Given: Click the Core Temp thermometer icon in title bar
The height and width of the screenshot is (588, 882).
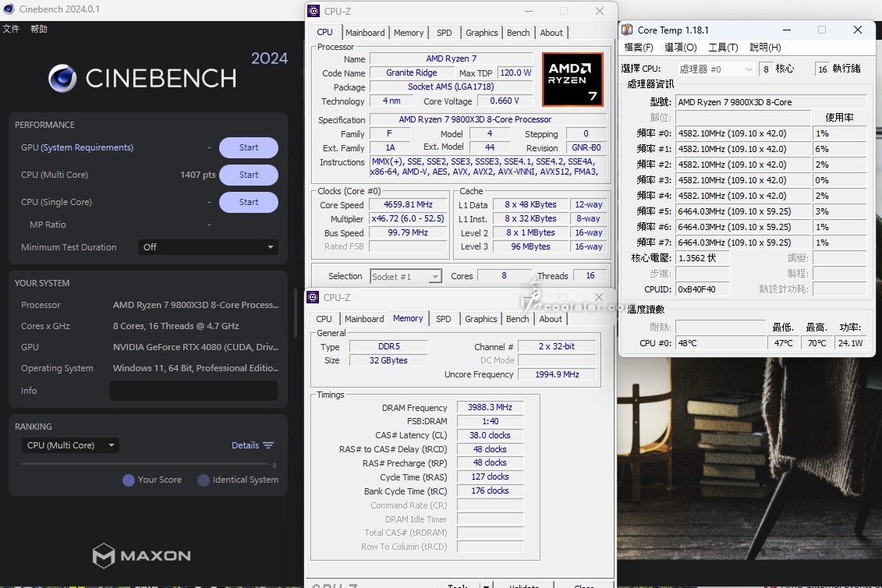Looking at the screenshot, I should 627,30.
